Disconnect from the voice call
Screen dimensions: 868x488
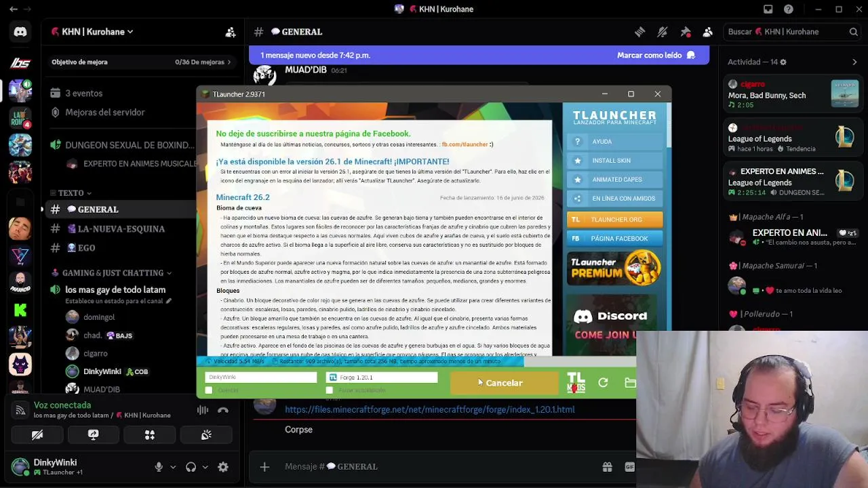coord(223,409)
